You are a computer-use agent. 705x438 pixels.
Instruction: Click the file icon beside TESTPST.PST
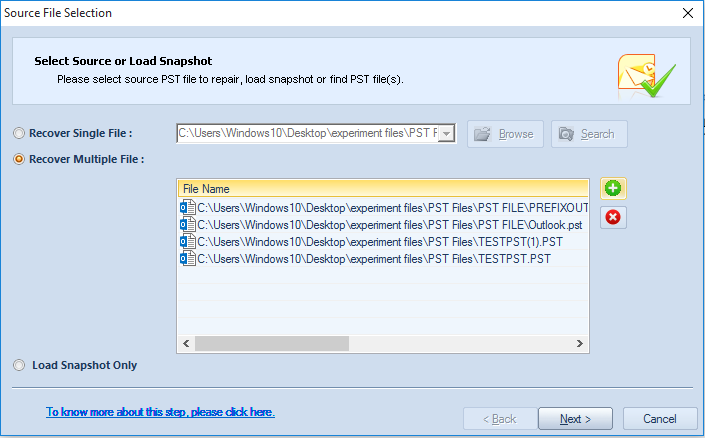187,259
